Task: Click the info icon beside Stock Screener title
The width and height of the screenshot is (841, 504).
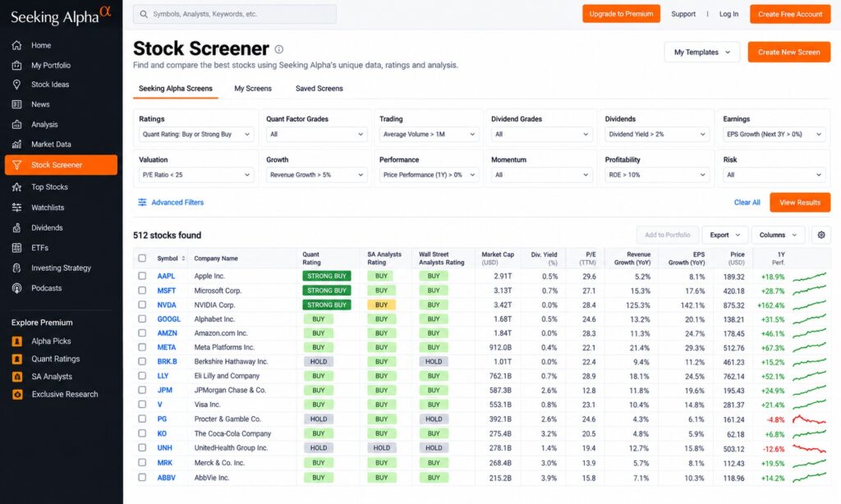Action: pyautogui.click(x=279, y=49)
